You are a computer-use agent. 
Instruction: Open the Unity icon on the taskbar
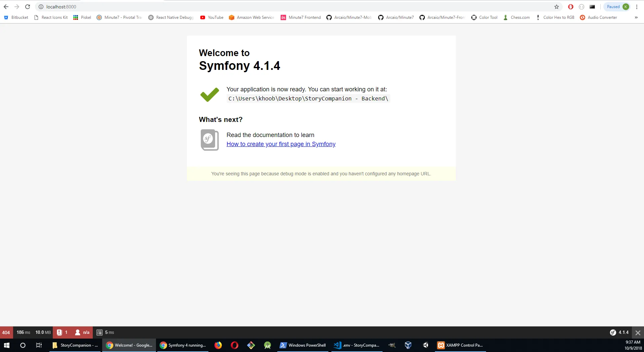(x=426, y=345)
